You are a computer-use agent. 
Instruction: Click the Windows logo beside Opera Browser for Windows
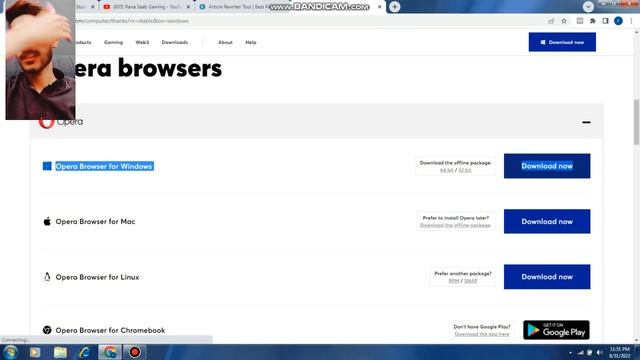point(47,166)
